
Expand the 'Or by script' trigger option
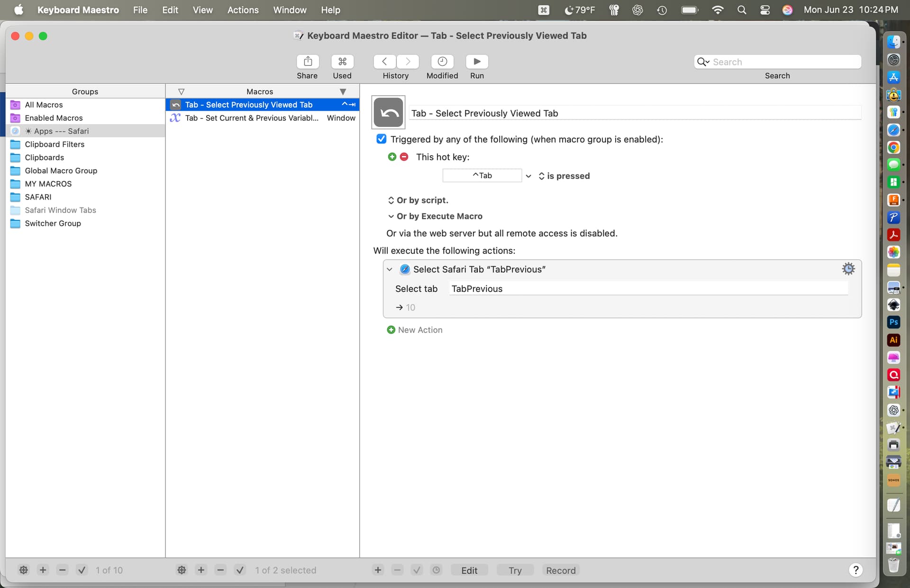[391, 200]
